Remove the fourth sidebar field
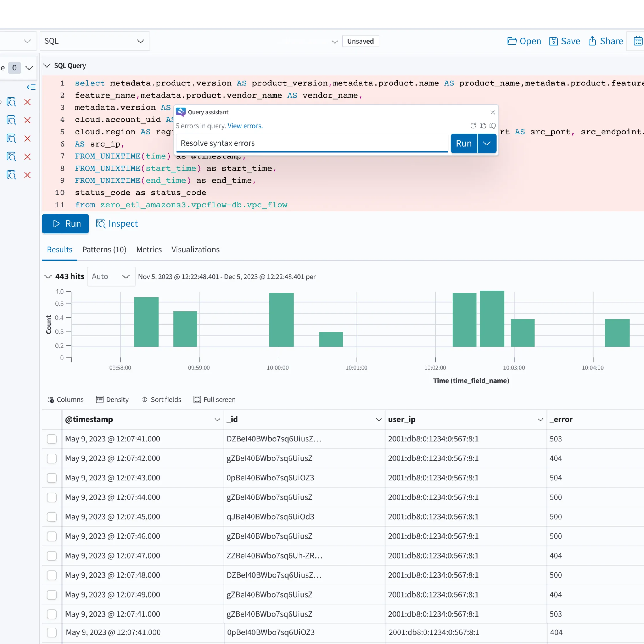The image size is (644, 644). [x=27, y=157]
